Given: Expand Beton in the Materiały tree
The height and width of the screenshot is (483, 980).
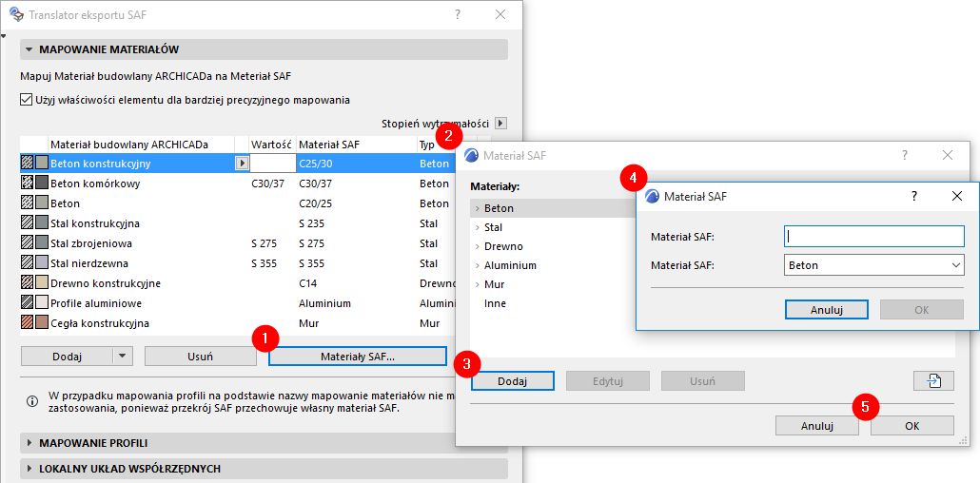Looking at the screenshot, I should [x=478, y=208].
